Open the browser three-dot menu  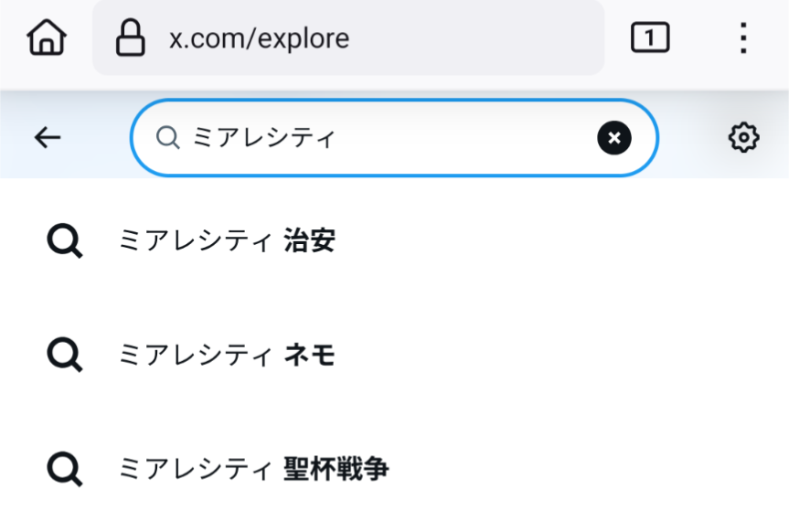coord(743,38)
